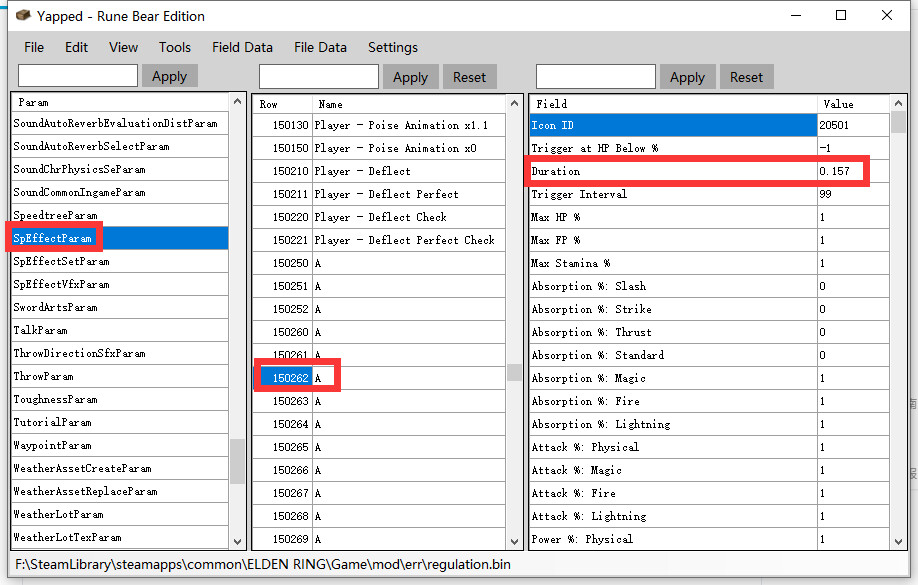The height and width of the screenshot is (585, 918).
Task: Select row 150210 Player - Deflect
Action: click(x=379, y=171)
